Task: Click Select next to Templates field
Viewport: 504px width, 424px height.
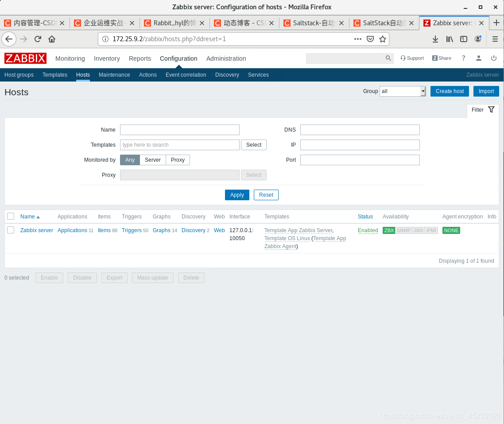Action: pos(254,144)
